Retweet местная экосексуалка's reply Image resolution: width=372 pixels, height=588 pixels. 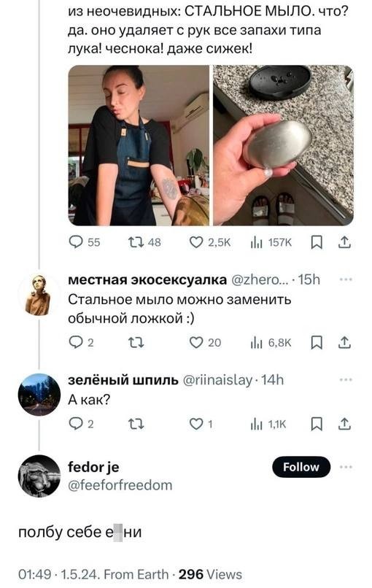(136, 342)
